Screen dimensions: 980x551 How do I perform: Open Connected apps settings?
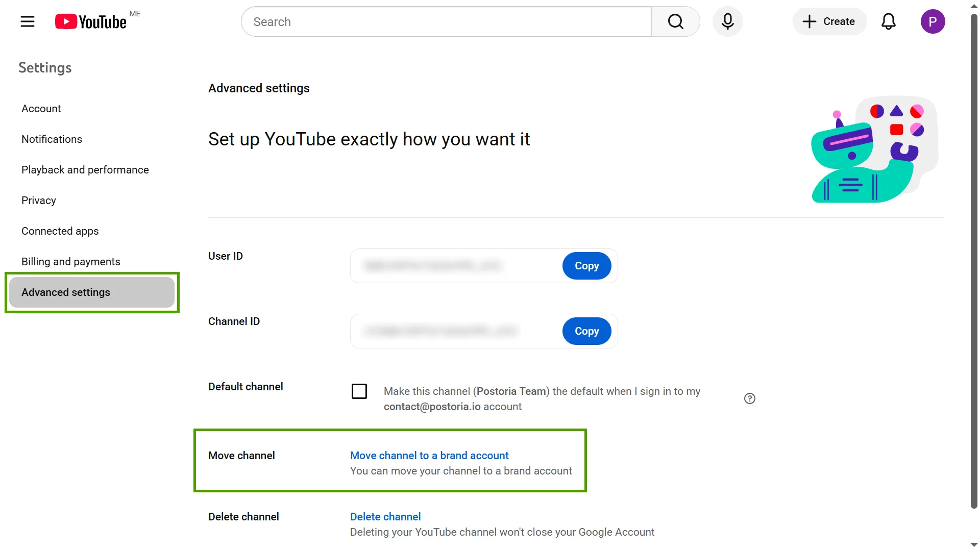pos(60,231)
